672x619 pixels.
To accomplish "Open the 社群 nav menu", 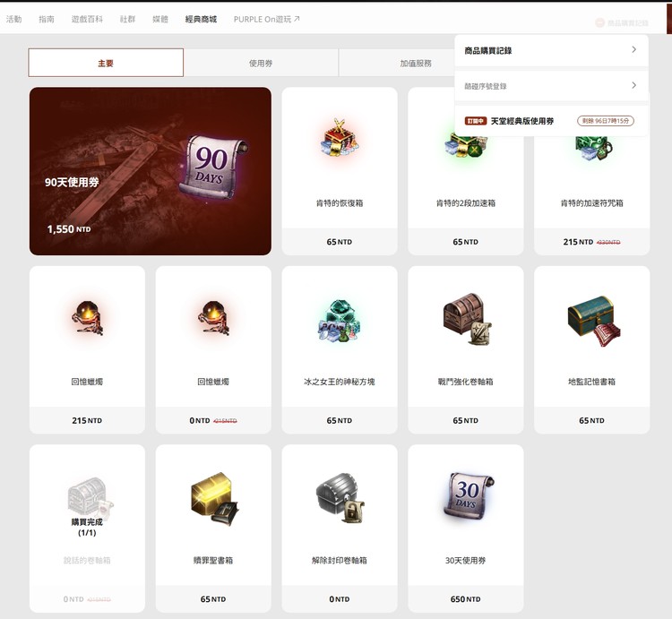I will (x=128, y=19).
